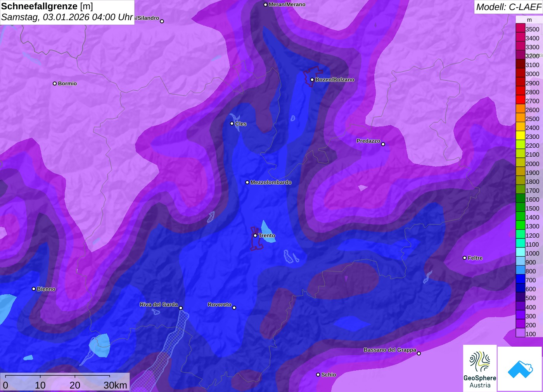Screen dimensions: 543x392
Task: Select the Silandro marker dot
Action: (162, 21)
